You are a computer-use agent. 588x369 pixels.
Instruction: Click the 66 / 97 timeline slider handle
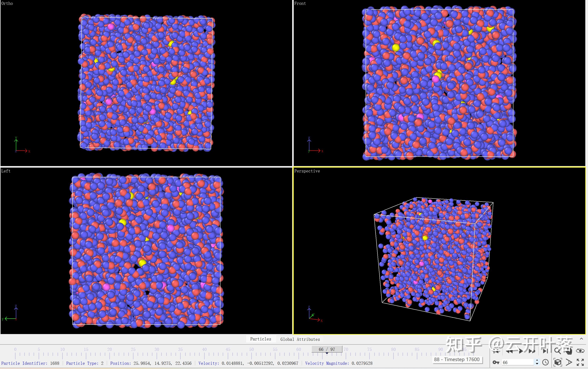coord(326,349)
